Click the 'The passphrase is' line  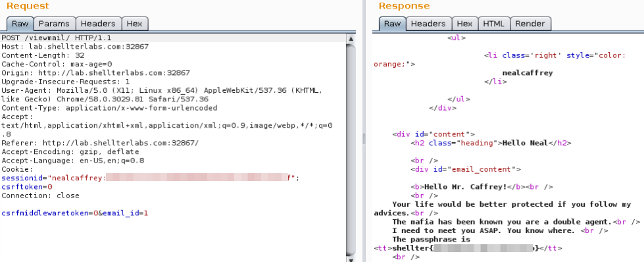pos(432,240)
